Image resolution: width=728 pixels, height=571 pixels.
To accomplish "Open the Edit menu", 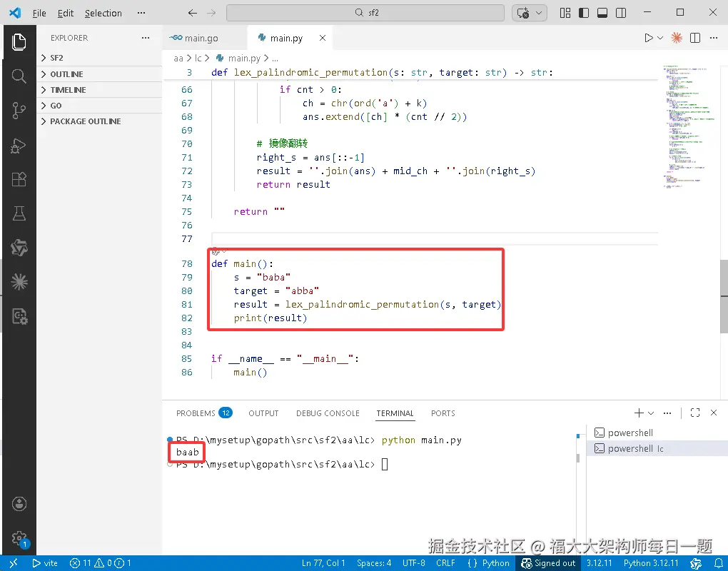I will coord(66,13).
